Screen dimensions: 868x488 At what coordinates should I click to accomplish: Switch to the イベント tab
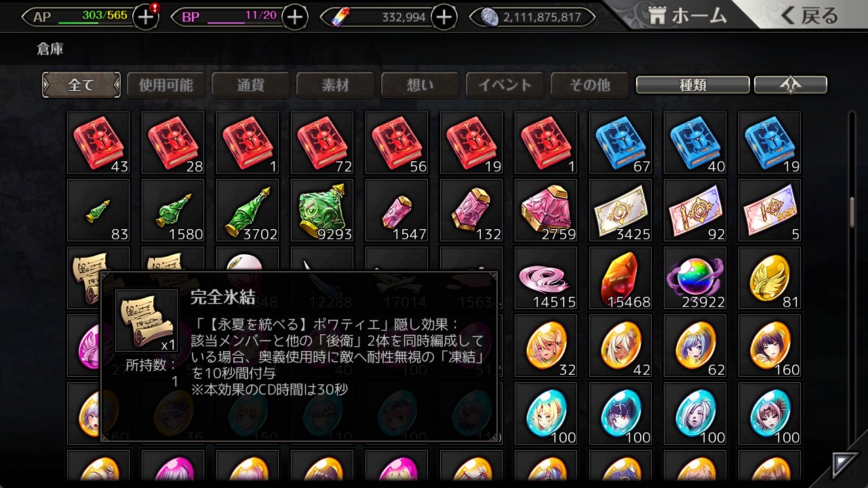[505, 85]
